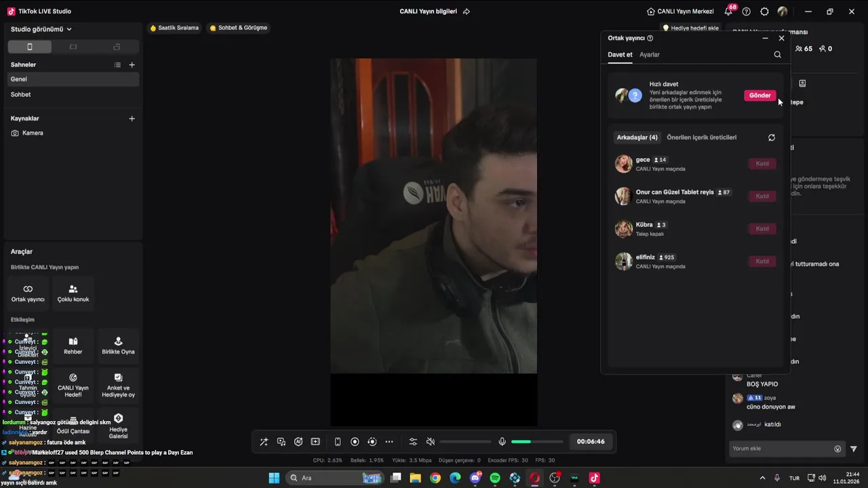Select the dual portrait-landscape layout mode
The height and width of the screenshot is (488, 868).
(x=117, y=47)
